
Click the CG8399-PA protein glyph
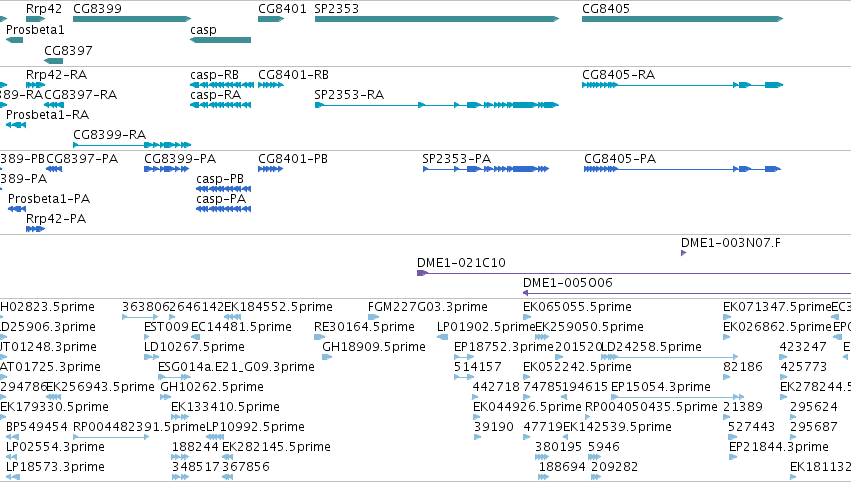pos(167,169)
